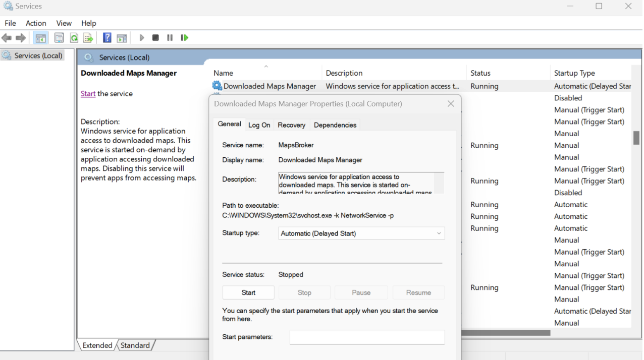644x360 pixels.
Task: Click the Forward arrow toolbar icon
Action: tap(21, 38)
